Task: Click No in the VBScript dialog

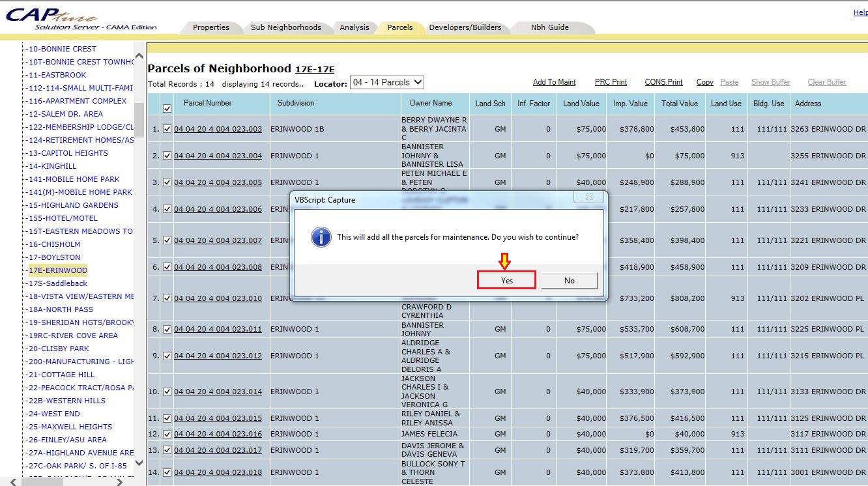Action: [569, 280]
